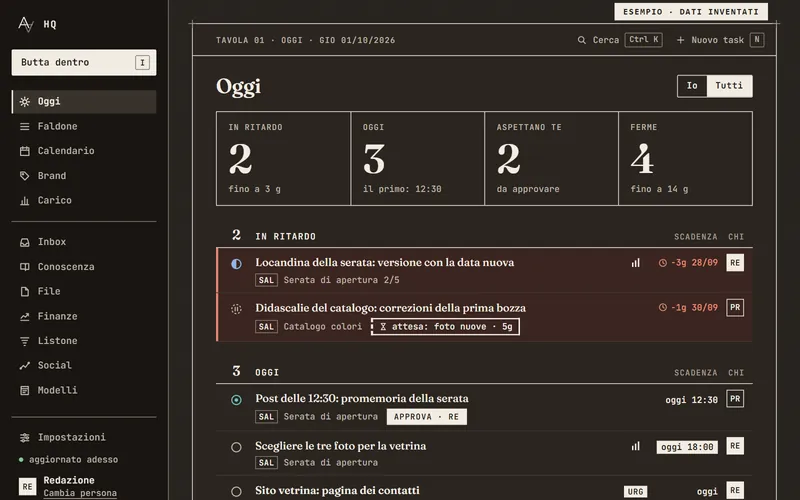The width and height of the screenshot is (800, 500).
Task: Click the Cambia persona link
Action: (80, 493)
